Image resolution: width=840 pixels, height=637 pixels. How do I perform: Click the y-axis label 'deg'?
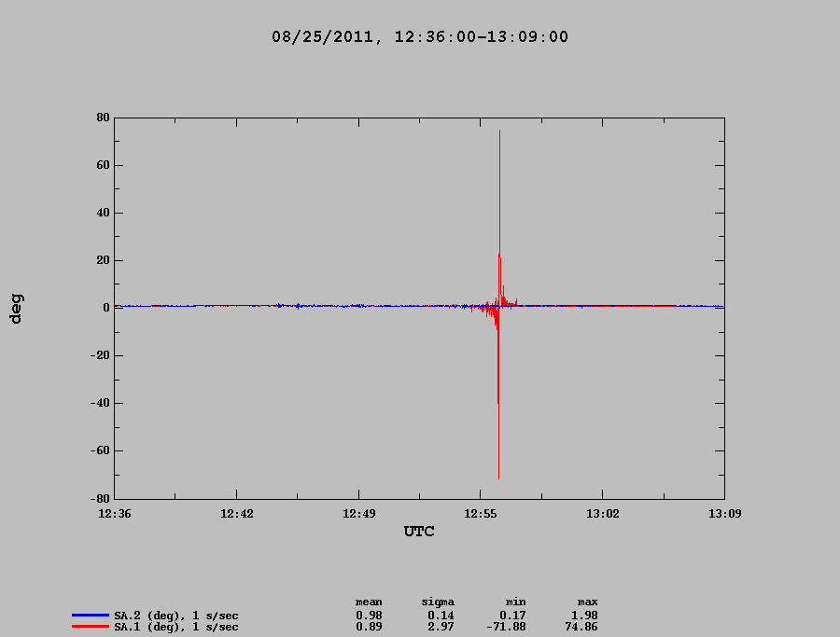coord(16,309)
